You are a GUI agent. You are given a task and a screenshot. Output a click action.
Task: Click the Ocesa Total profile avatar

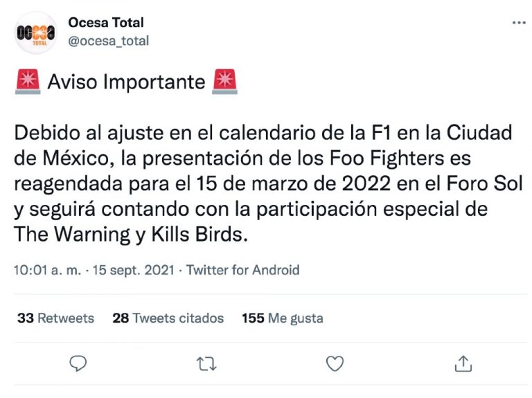coord(35,33)
